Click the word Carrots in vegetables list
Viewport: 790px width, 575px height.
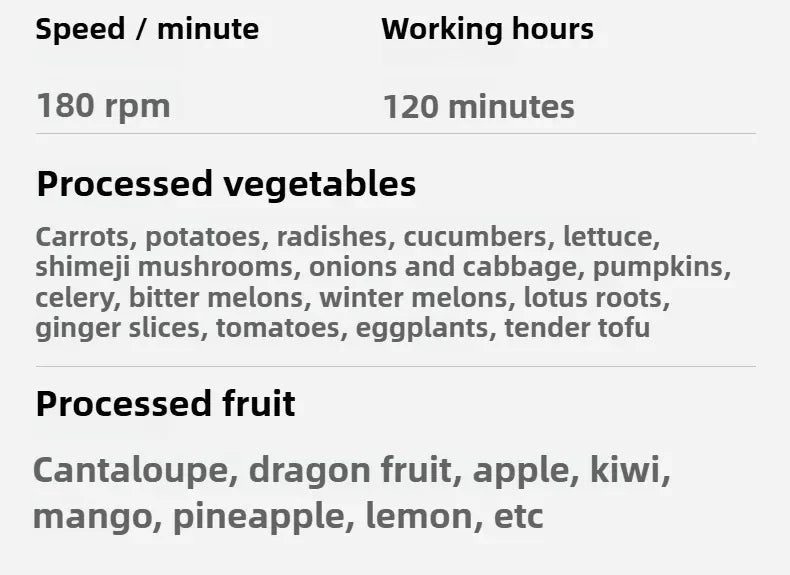click(x=82, y=237)
